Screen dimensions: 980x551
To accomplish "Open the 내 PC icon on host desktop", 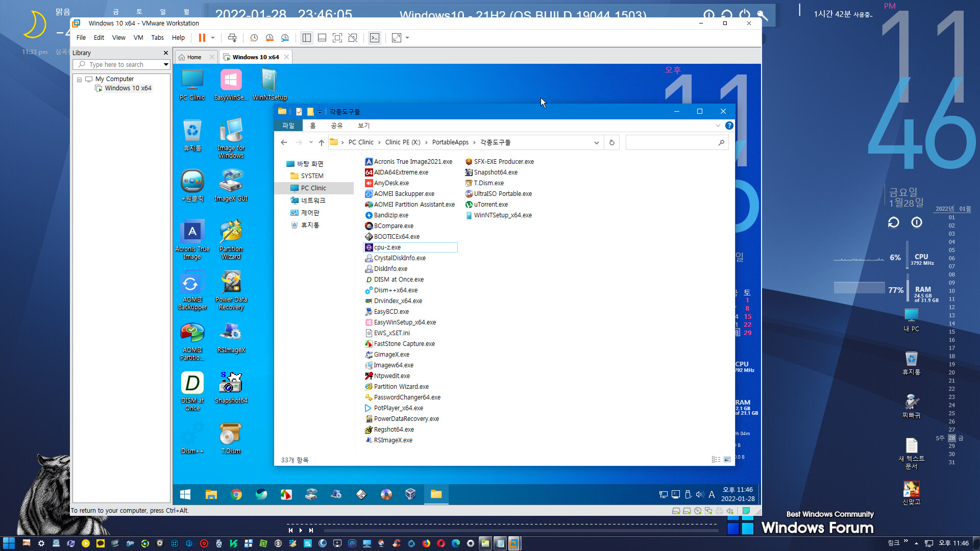I will tap(912, 320).
